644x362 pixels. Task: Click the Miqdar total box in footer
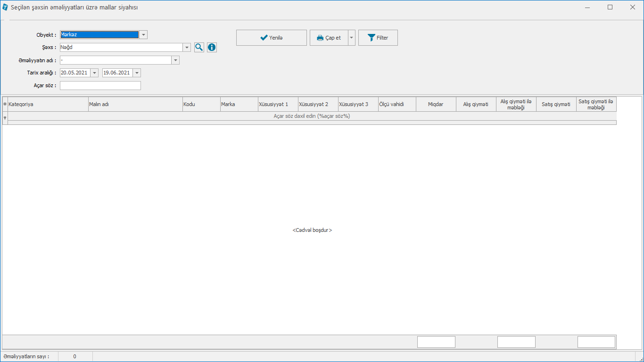436,342
